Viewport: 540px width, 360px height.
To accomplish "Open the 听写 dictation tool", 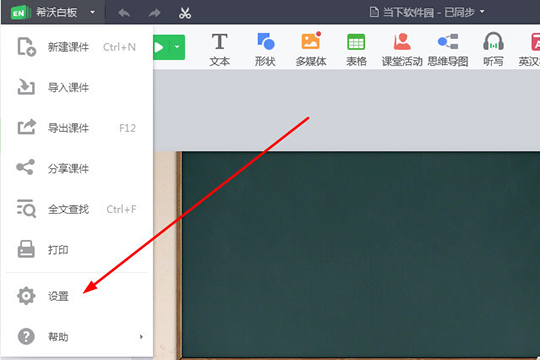I will 493,50.
